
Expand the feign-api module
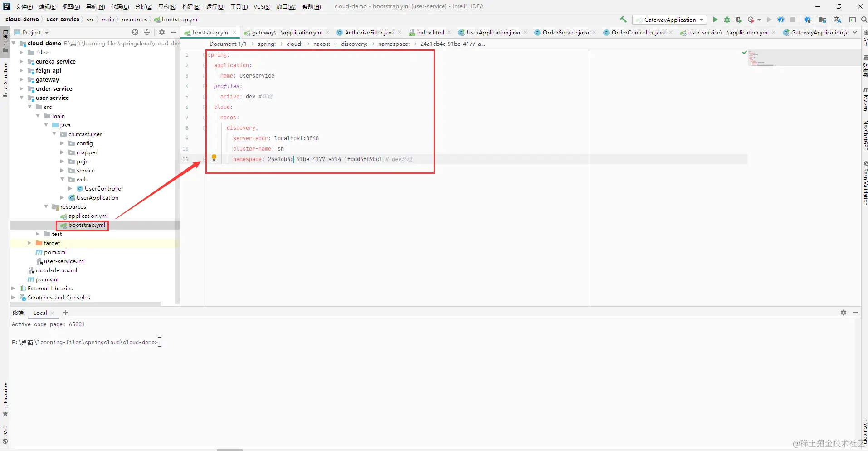[x=21, y=70]
